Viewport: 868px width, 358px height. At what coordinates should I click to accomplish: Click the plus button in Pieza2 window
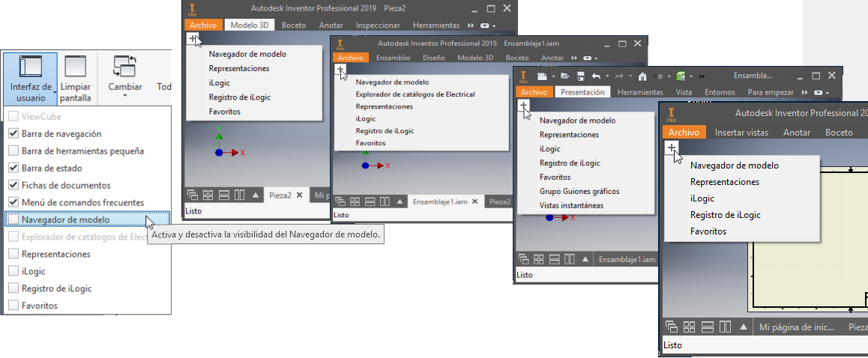click(192, 38)
